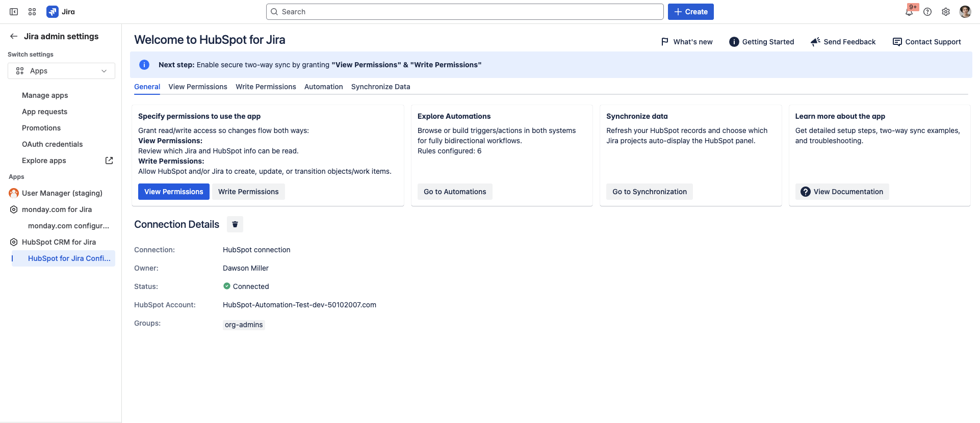The height and width of the screenshot is (423, 980).
Task: Click the info icon in the Next step banner
Action: (x=144, y=65)
